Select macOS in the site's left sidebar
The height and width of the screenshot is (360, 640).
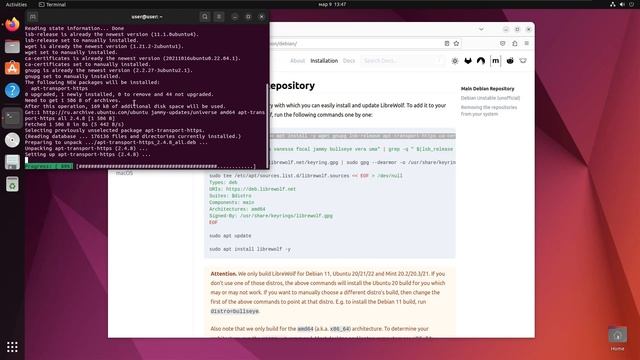tap(124, 173)
